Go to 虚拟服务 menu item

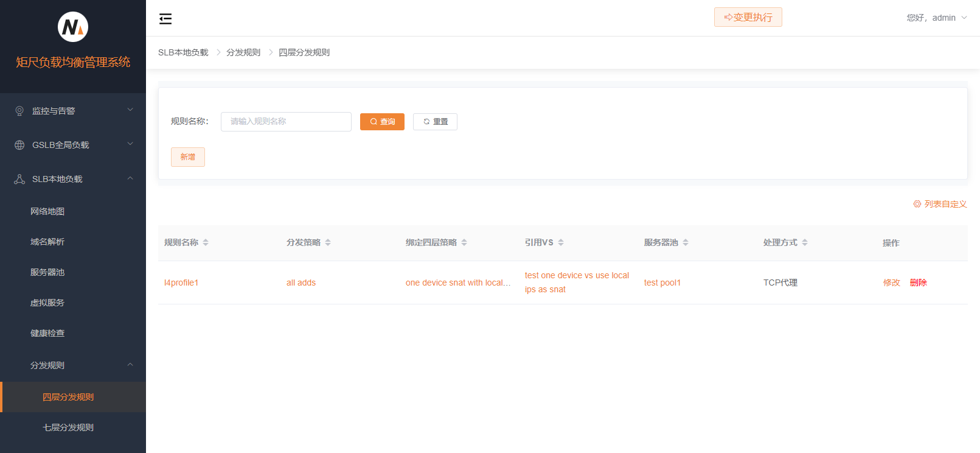click(x=47, y=303)
